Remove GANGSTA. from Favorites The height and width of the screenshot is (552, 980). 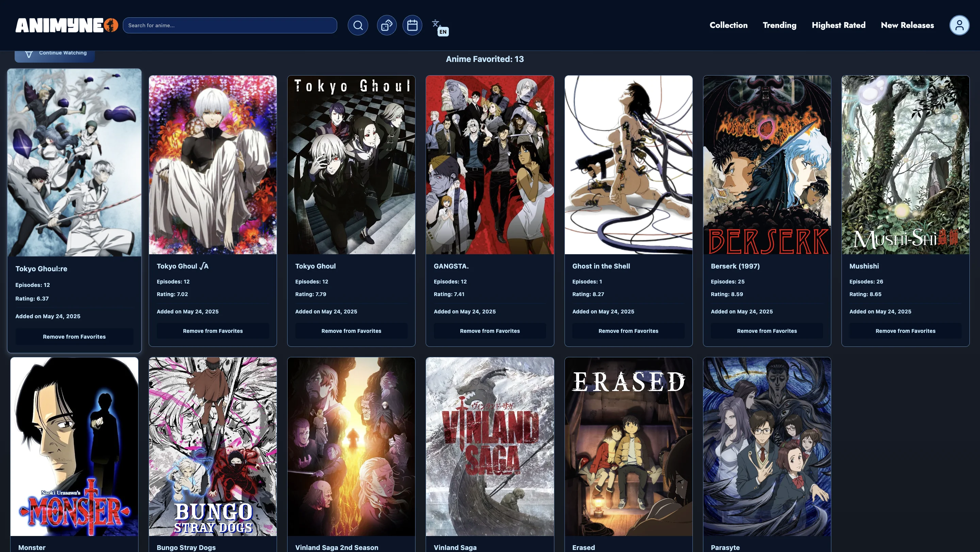(x=490, y=330)
